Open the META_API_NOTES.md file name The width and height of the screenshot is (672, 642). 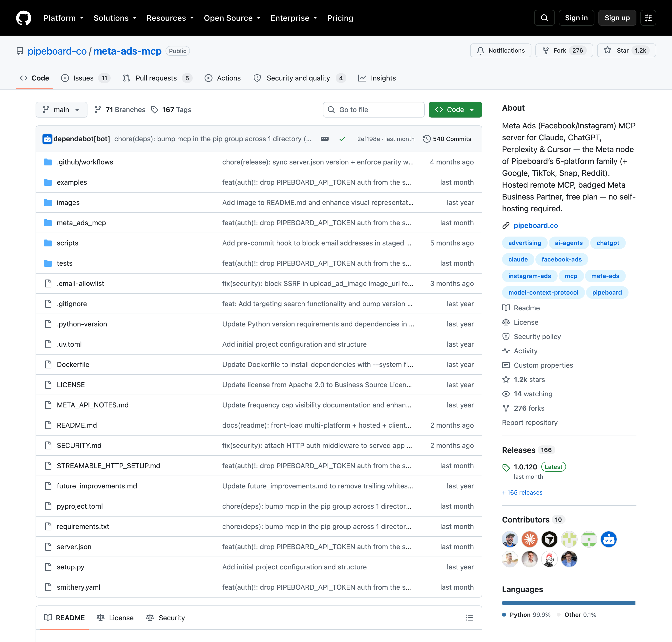[93, 405]
